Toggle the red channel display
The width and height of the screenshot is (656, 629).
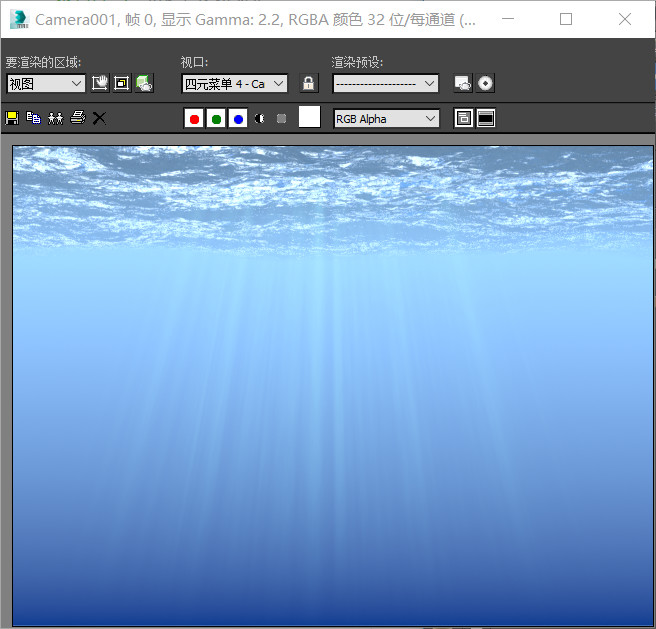(x=194, y=119)
